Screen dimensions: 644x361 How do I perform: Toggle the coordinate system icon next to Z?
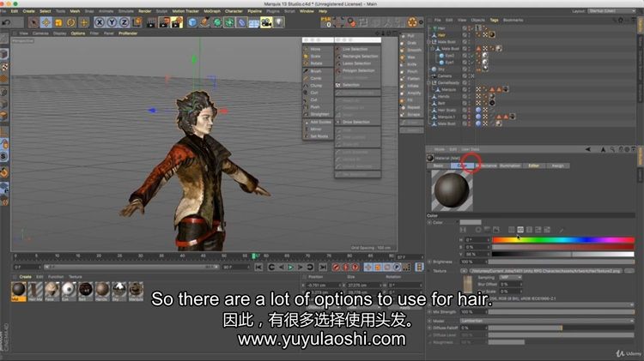(x=137, y=22)
